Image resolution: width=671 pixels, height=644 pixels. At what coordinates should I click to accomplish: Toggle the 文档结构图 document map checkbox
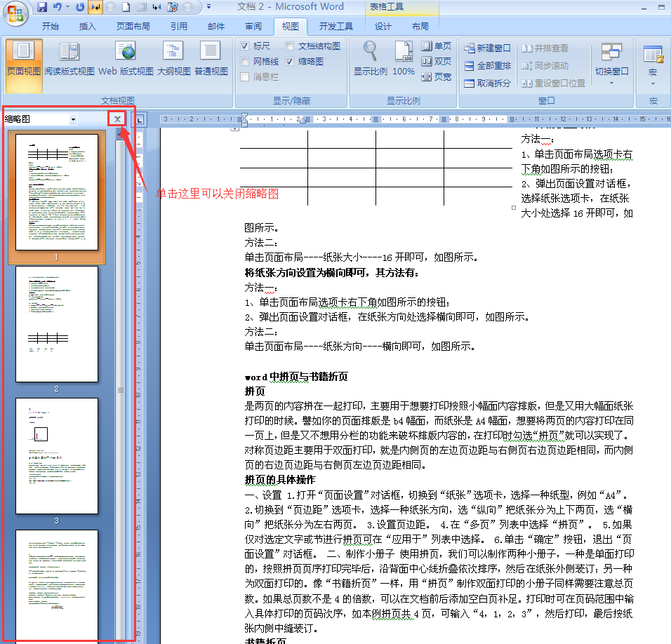click(x=290, y=46)
